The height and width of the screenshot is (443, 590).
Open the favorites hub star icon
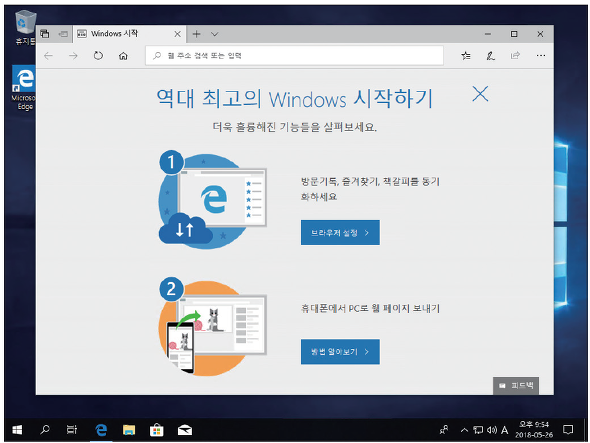pyautogui.click(x=466, y=56)
